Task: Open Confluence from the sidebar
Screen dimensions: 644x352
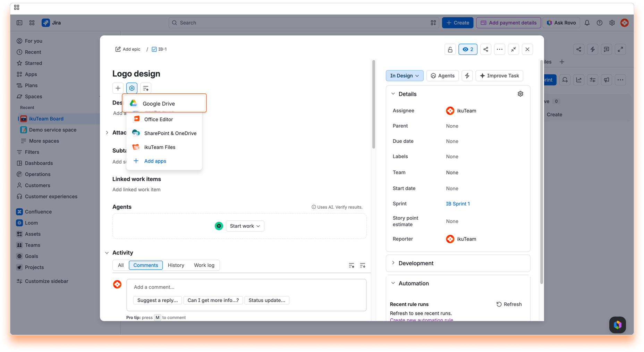Action: [38, 212]
